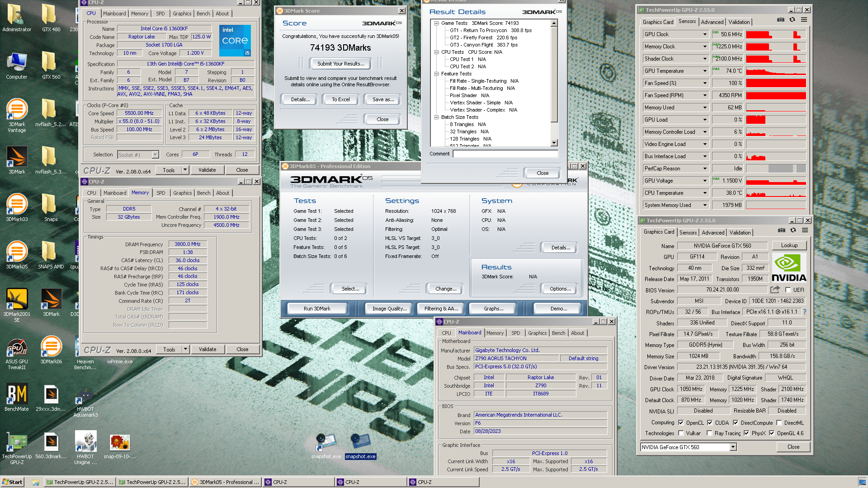Open the SNAPS AMD folder
The image size is (868, 488).
(51, 255)
